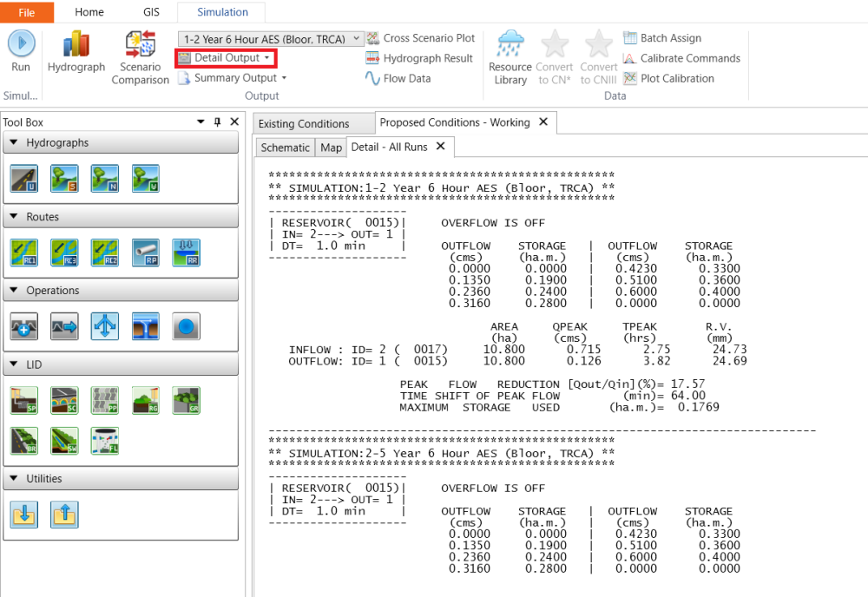Select the blue circle operation icon
Viewport: 868px width, 597px height.
[186, 326]
